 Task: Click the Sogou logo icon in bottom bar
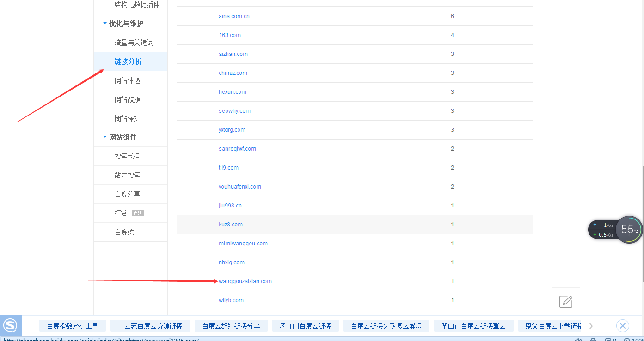click(10, 326)
